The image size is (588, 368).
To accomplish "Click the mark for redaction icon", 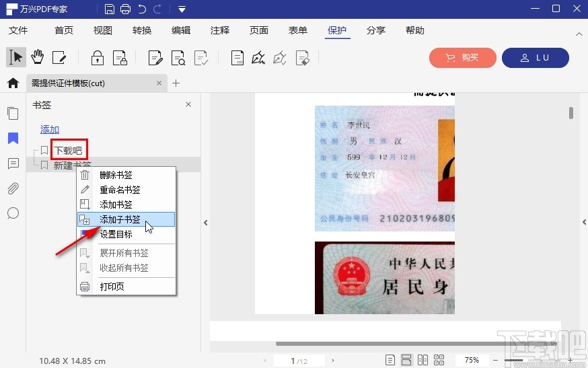I will (155, 58).
